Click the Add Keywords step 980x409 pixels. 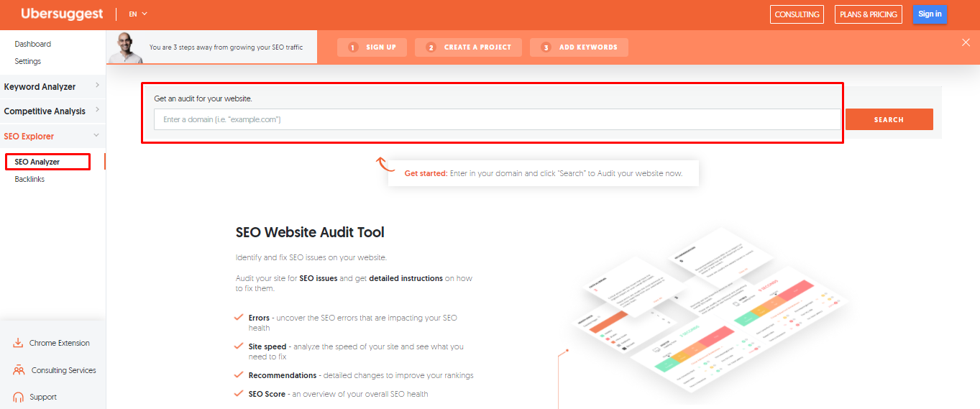579,47
